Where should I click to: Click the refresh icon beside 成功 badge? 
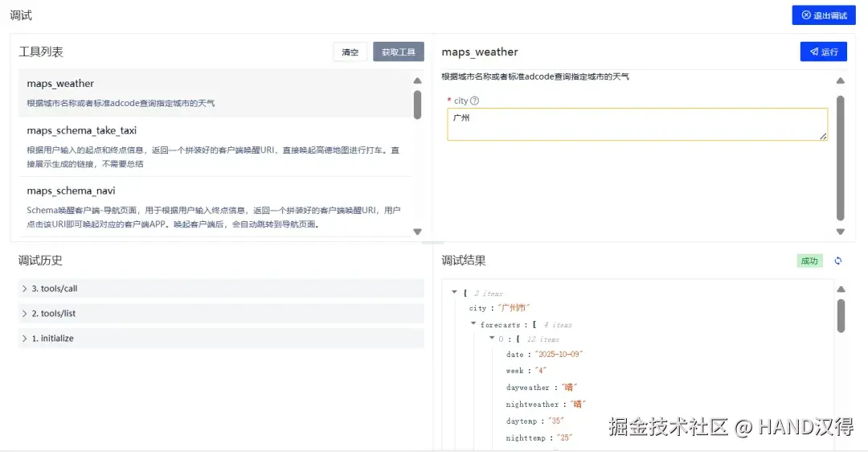pyautogui.click(x=838, y=261)
